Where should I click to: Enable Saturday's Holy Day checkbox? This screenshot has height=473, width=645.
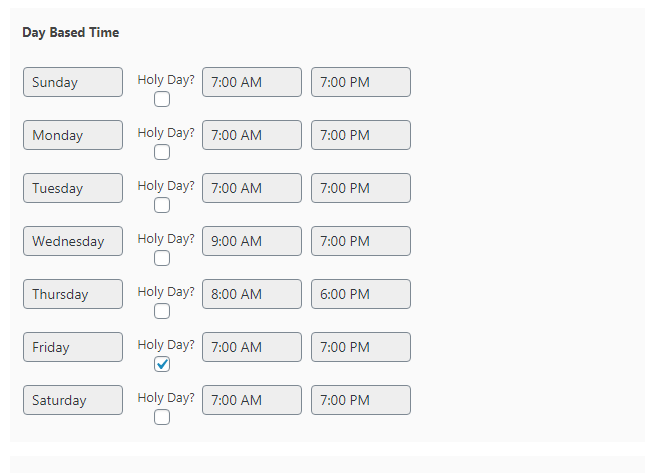click(x=162, y=417)
